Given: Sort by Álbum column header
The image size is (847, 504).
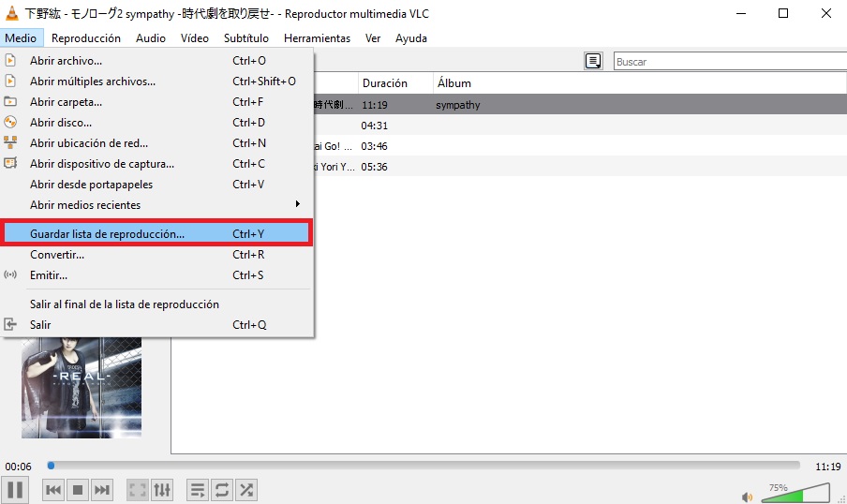Looking at the screenshot, I should tap(639, 83).
